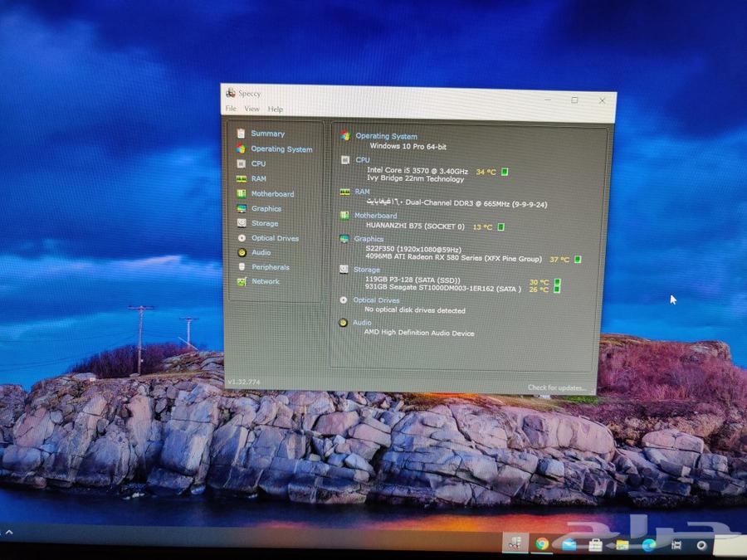The image size is (747, 560).
Task: Click '119GB P3-128 (SATA (SSD))' line
Action: [x=413, y=280]
